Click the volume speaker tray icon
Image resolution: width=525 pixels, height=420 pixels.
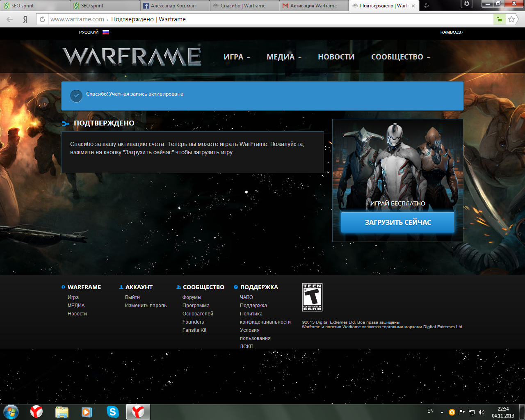pos(482,412)
